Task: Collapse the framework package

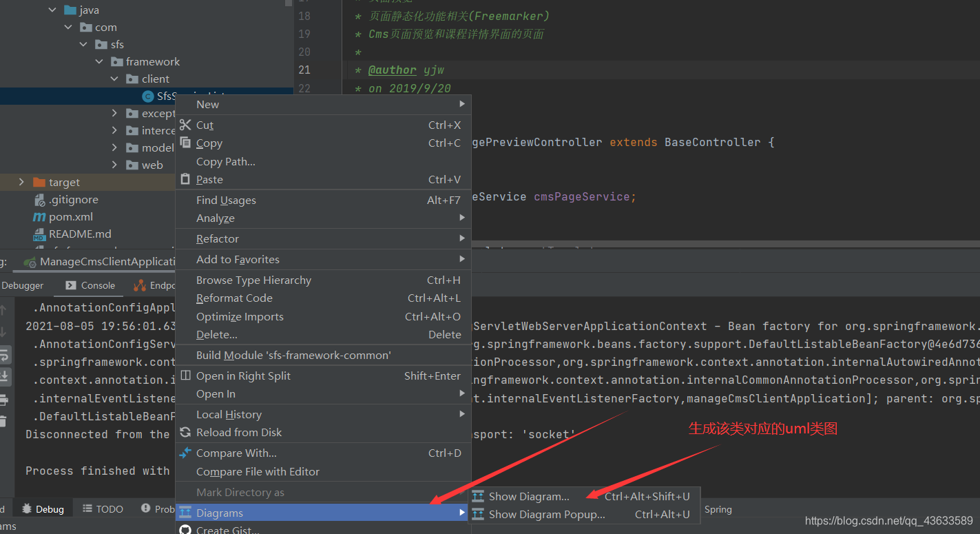Action: [x=99, y=62]
